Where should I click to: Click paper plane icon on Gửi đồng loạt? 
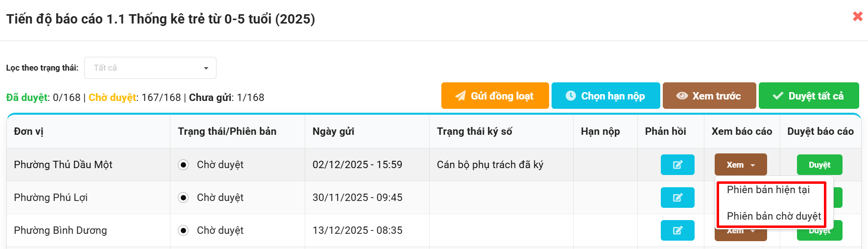coord(460,96)
